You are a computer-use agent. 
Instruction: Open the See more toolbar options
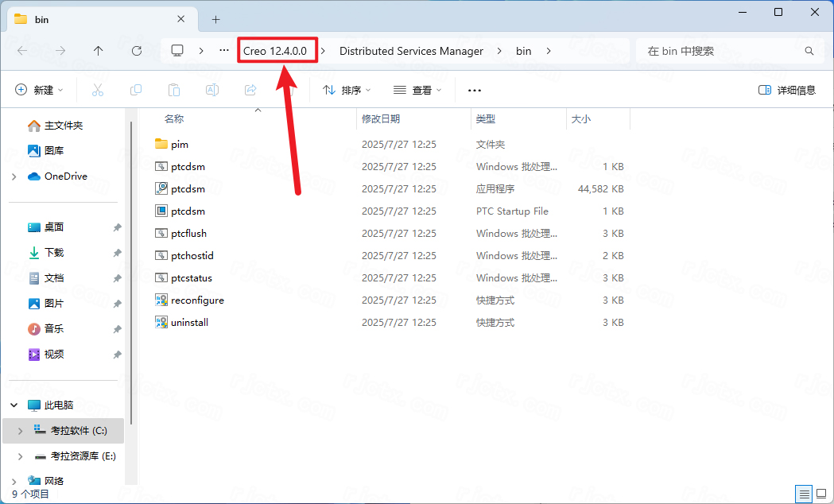pos(475,91)
